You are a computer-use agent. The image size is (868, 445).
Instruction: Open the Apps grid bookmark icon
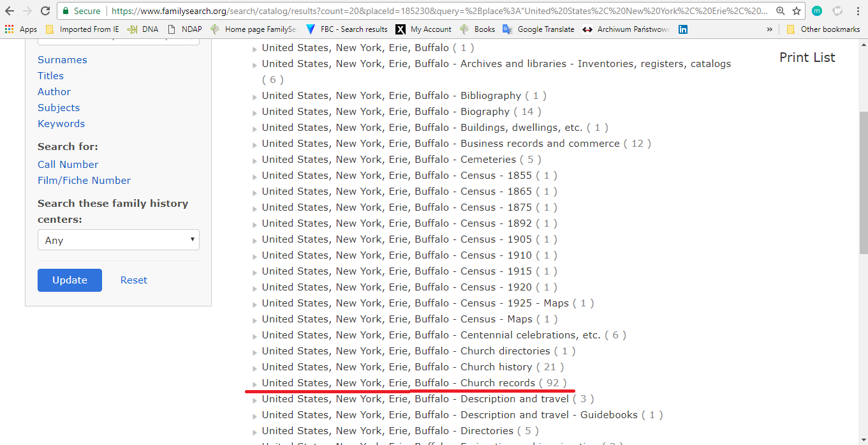pos(10,29)
